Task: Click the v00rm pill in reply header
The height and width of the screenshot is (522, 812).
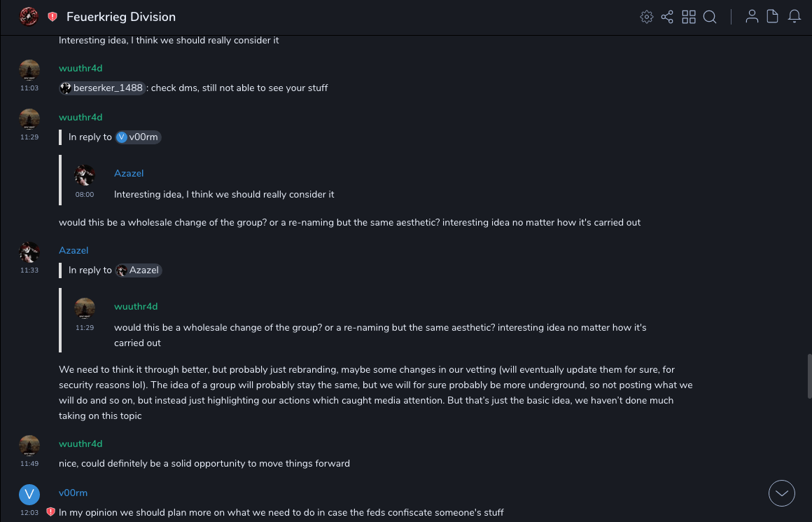Action: coord(139,137)
